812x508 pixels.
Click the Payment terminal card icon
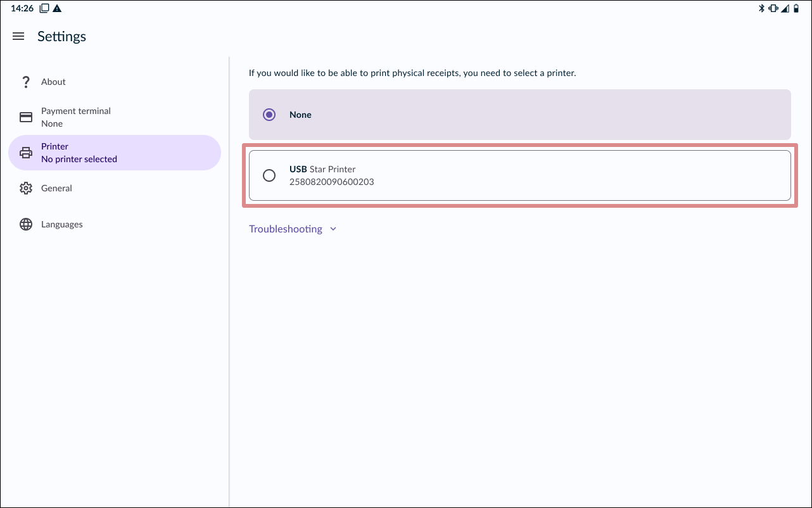[x=26, y=117]
